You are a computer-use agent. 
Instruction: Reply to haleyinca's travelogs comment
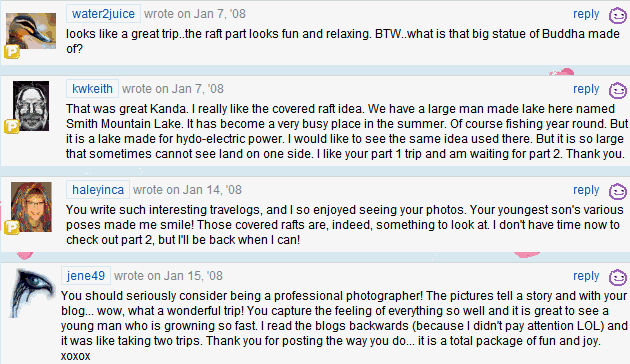(586, 190)
